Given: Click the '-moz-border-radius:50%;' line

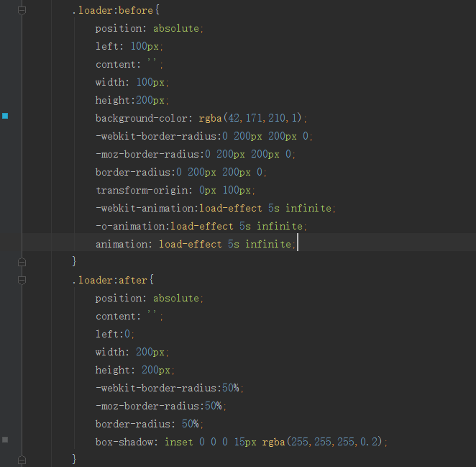Looking at the screenshot, I should 161,407.
